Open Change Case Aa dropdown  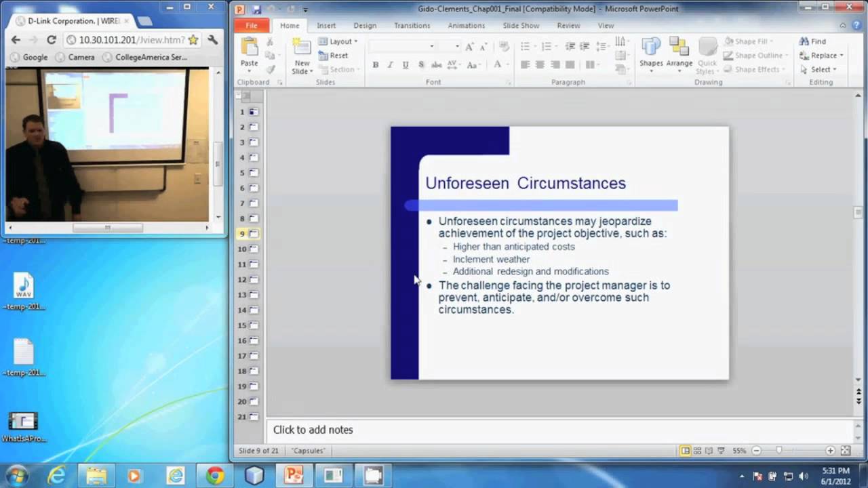473,65
